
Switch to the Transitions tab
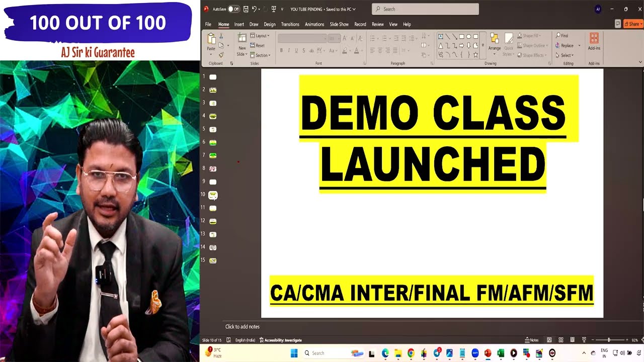tap(290, 24)
